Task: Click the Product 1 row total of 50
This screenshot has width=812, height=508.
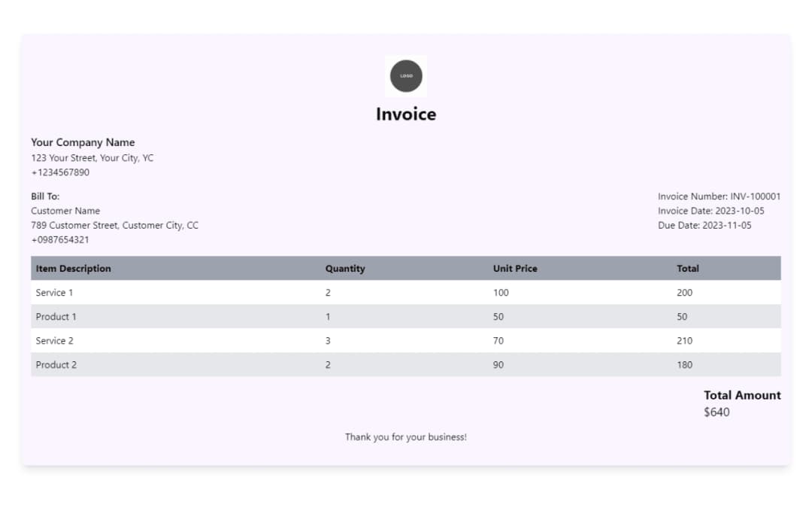Action: pyautogui.click(x=681, y=317)
